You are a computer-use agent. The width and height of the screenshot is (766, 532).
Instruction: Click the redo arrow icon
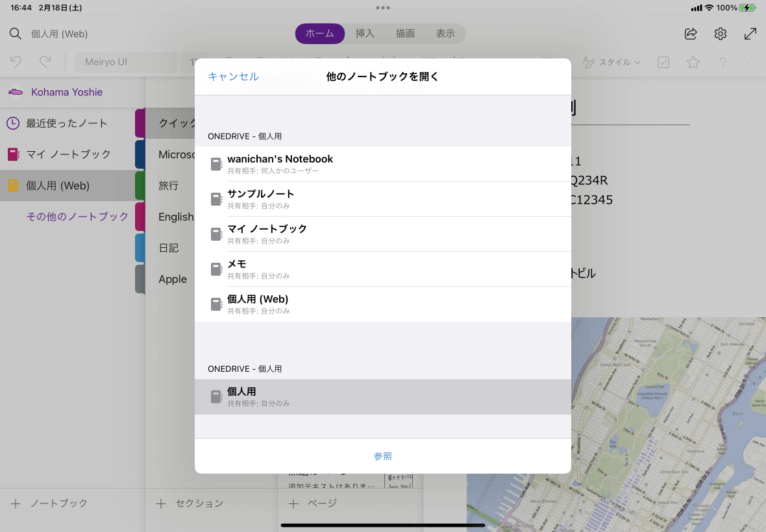pyautogui.click(x=45, y=62)
